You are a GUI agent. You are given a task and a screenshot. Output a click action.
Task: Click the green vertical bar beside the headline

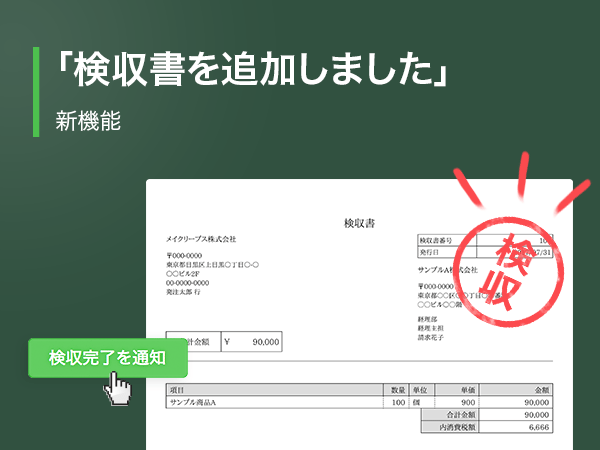point(37,90)
